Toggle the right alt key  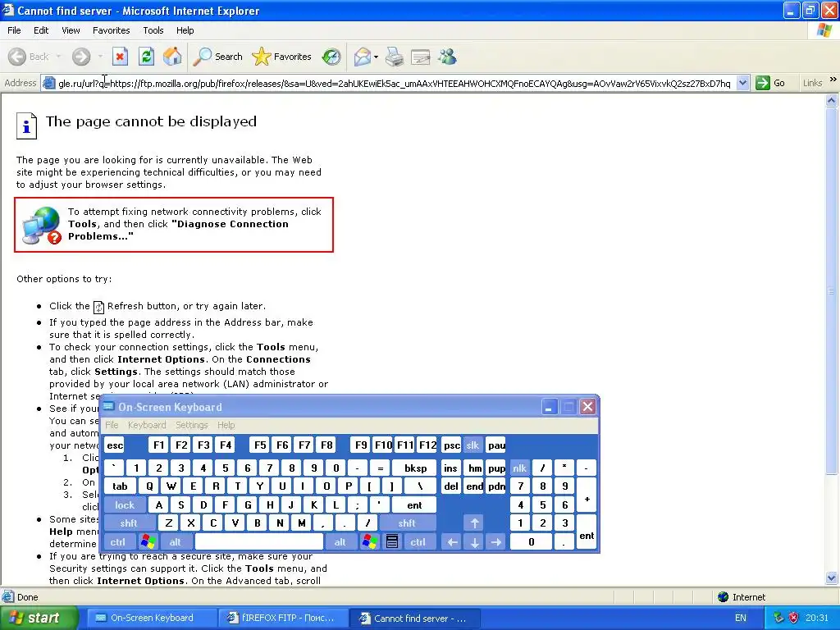click(340, 542)
